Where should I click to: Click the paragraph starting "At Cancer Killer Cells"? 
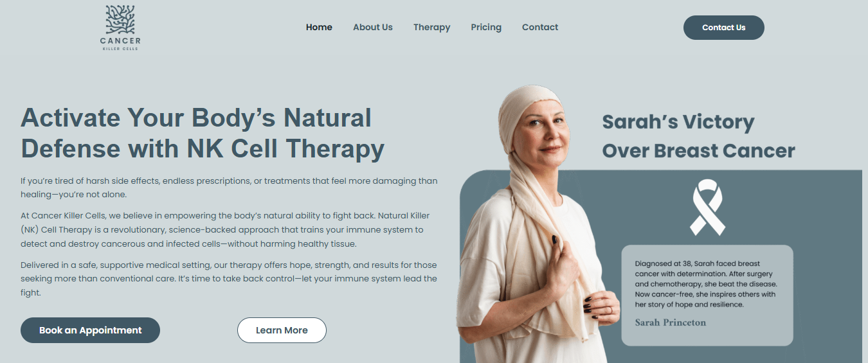(x=225, y=229)
